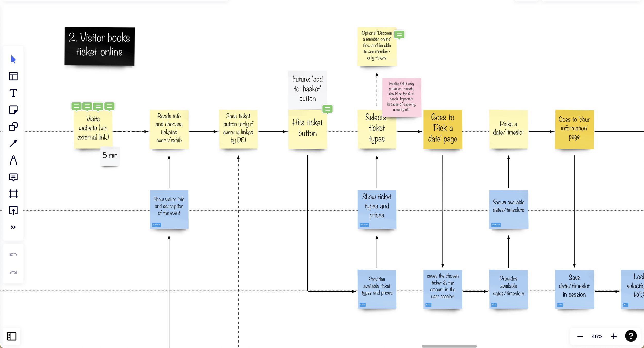The height and width of the screenshot is (348, 644).
Task: Select the '2. Visitor books ticket online' title card
Action: (99, 46)
